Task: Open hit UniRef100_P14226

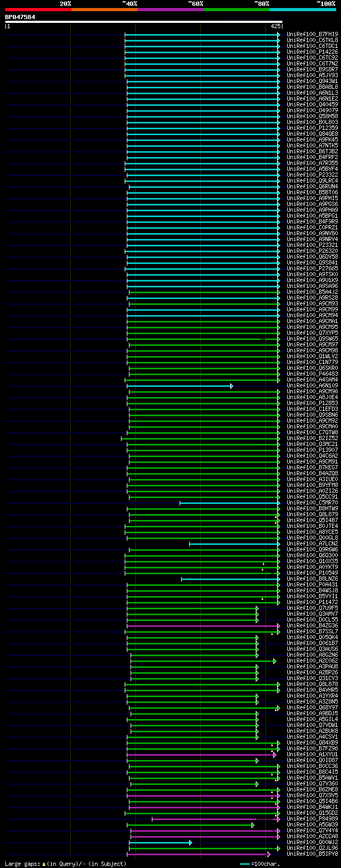Action: 312,52
